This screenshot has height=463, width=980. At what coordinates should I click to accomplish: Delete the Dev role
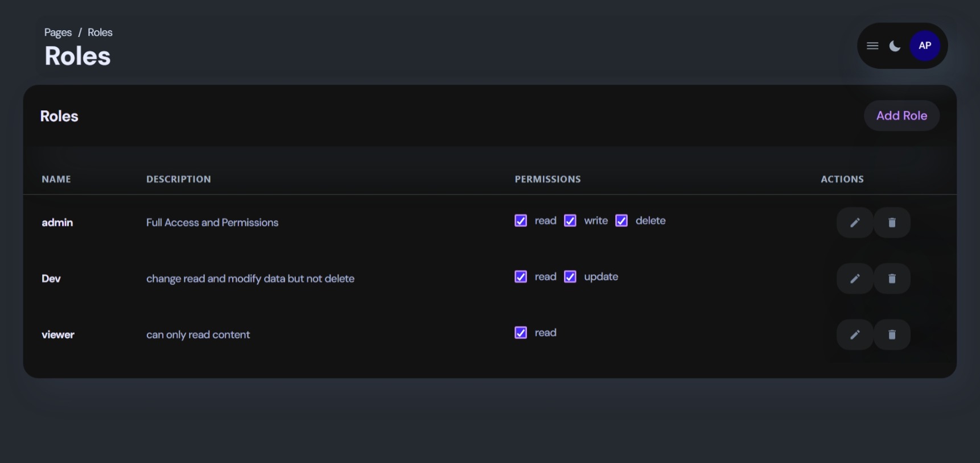[892, 279]
